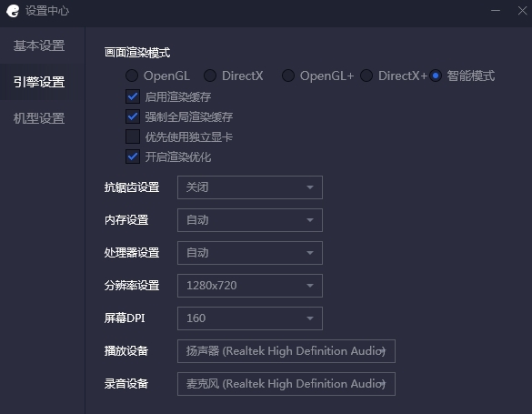This screenshot has height=414, width=532.
Task: Open the 处理器设置 dropdown
Action: pyautogui.click(x=250, y=253)
